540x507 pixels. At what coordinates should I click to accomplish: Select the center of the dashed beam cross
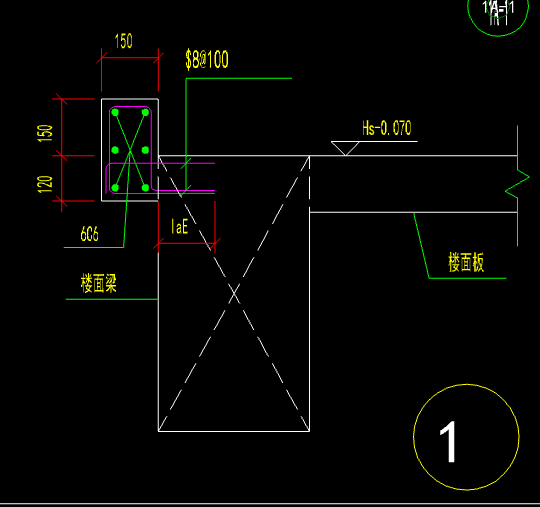coord(234,293)
